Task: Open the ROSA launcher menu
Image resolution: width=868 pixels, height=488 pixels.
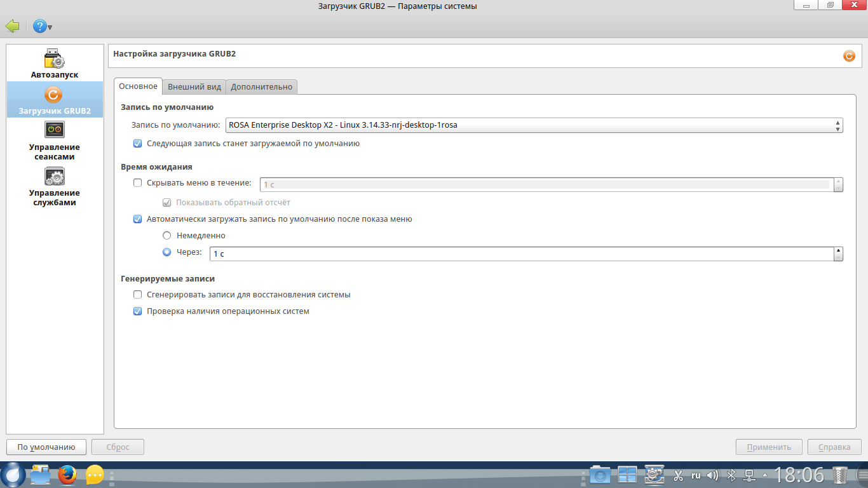Action: pos(13,475)
